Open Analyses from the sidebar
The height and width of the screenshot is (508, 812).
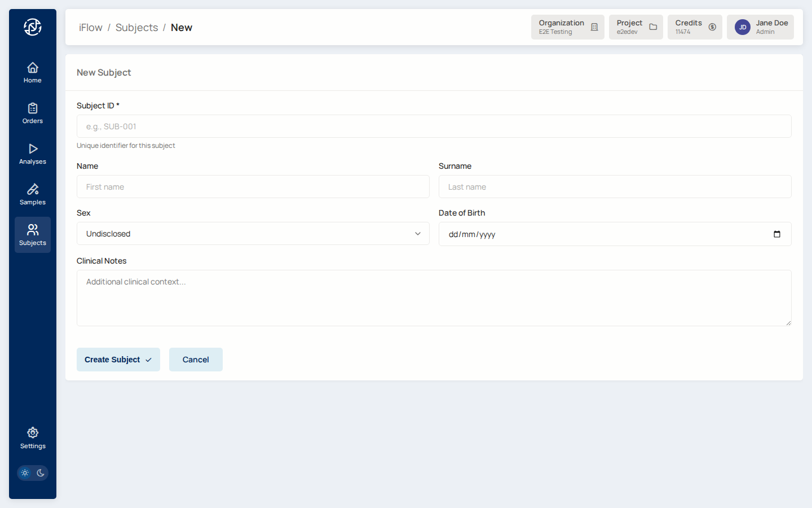coord(33,154)
